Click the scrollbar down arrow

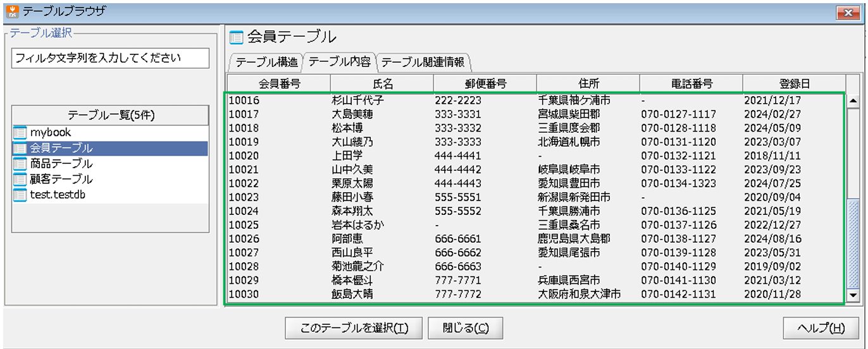click(x=852, y=295)
